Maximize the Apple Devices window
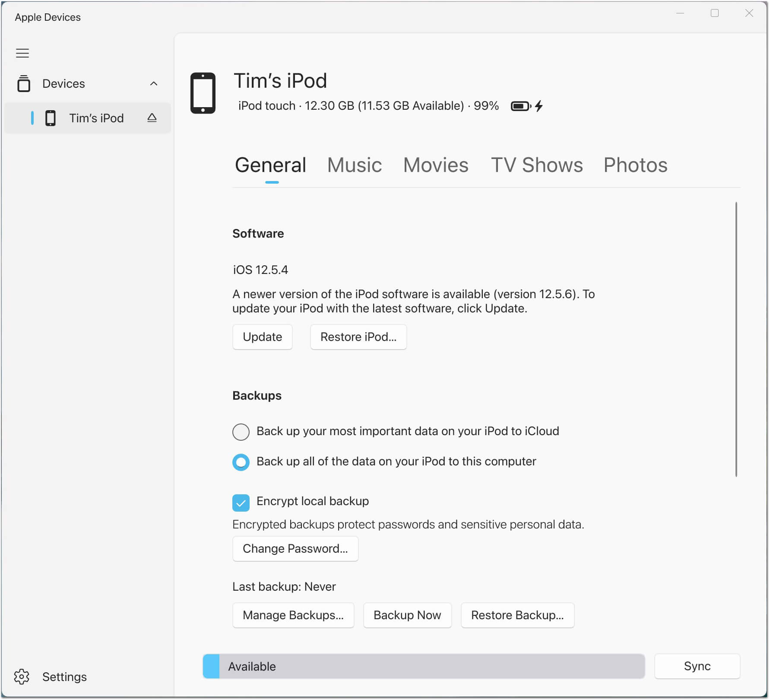The height and width of the screenshot is (700, 770). point(715,13)
